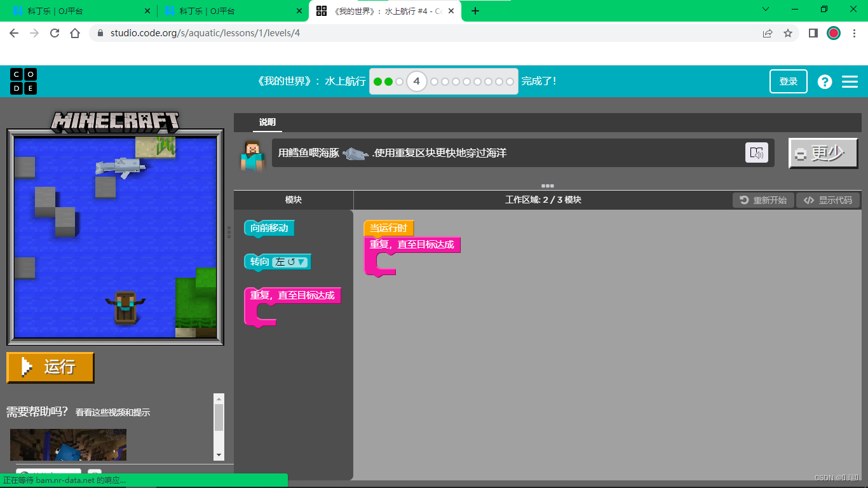This screenshot has height=488, width=868.
Task: Click the browser back arrow
Action: click(x=14, y=33)
